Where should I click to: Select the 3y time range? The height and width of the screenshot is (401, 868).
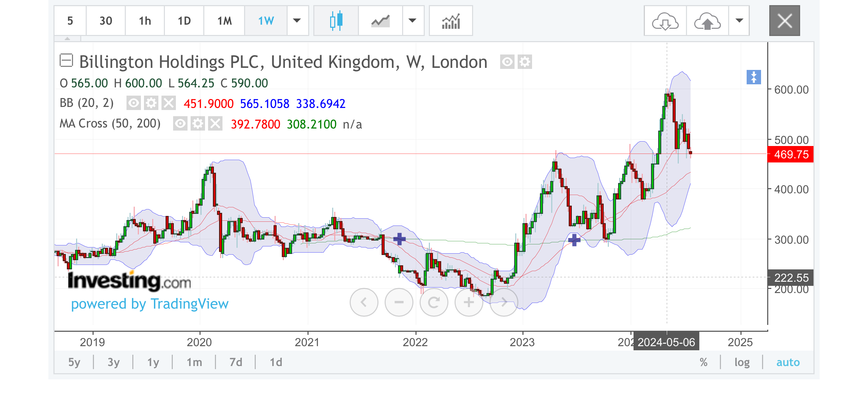tap(113, 362)
